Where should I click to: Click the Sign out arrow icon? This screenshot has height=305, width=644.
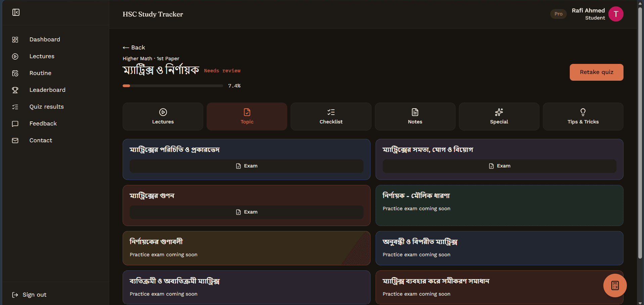[15, 295]
